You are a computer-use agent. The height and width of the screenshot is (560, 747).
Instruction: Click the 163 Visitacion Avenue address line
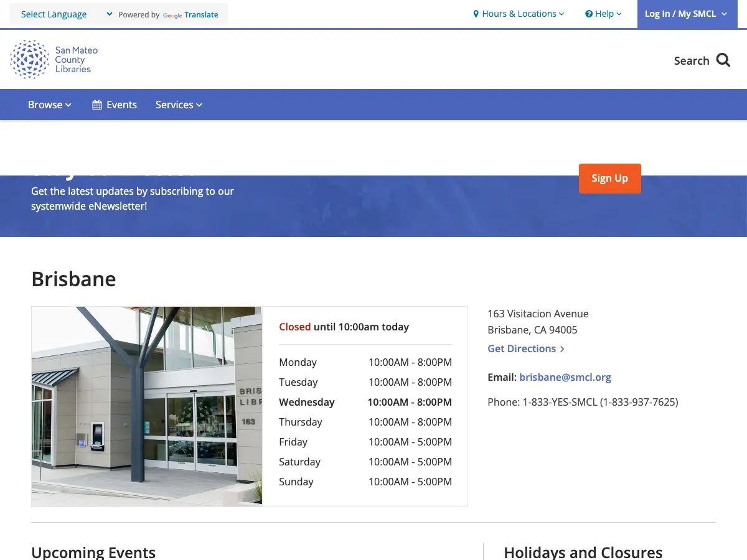538,314
